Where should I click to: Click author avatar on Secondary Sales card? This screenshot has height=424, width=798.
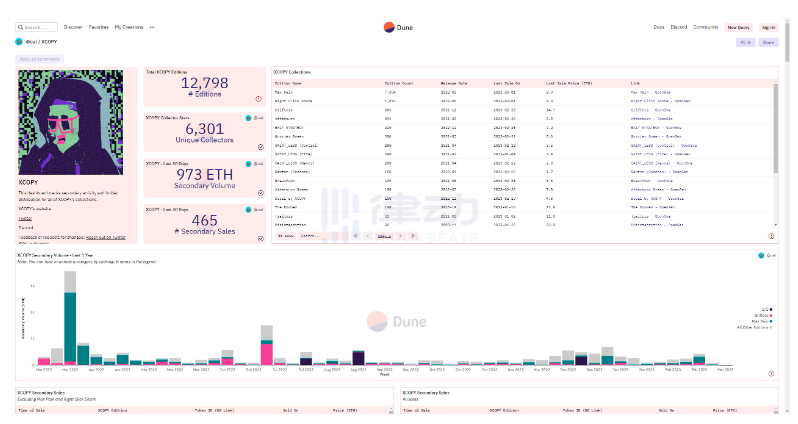point(248,210)
